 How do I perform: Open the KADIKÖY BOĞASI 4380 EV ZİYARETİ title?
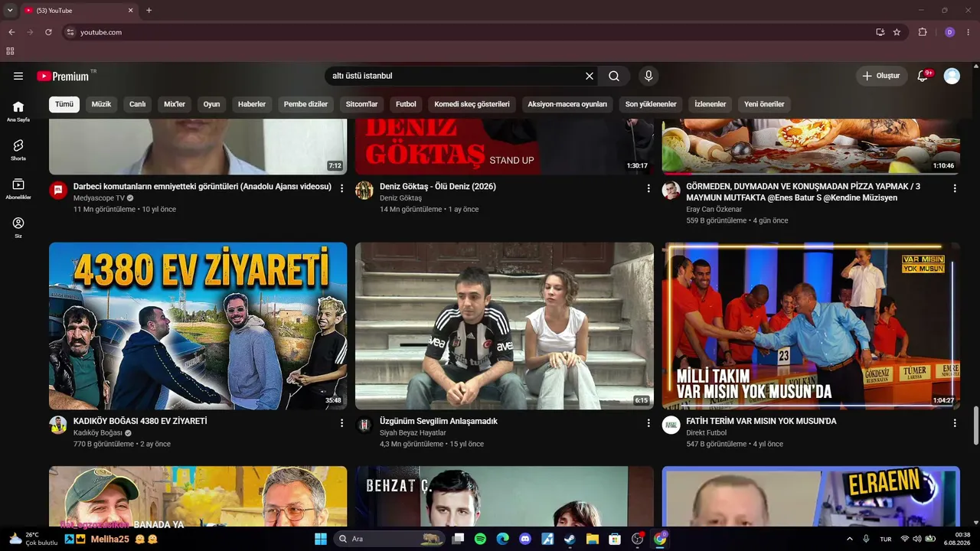[x=140, y=421]
